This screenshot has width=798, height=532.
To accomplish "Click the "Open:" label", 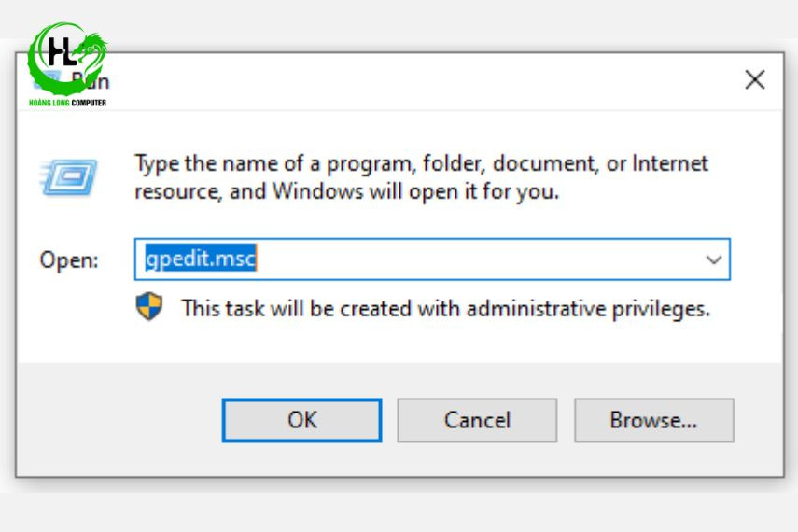I will point(69,259).
